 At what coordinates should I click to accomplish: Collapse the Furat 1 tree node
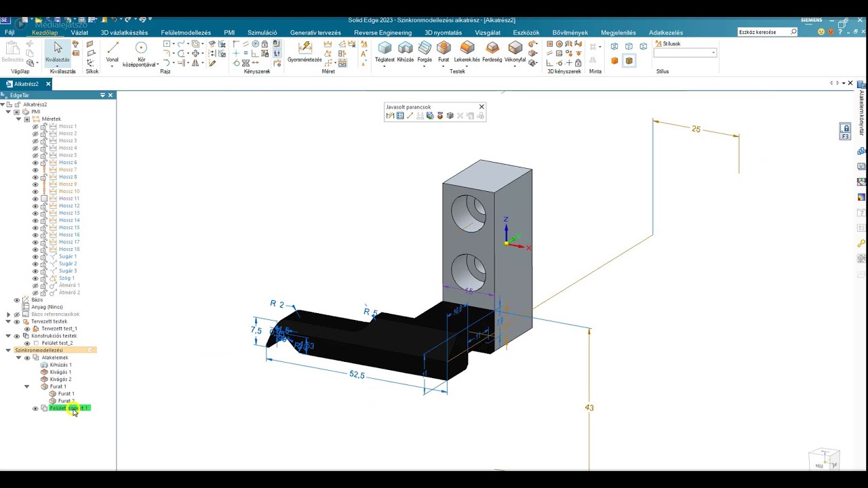pyautogui.click(x=26, y=386)
